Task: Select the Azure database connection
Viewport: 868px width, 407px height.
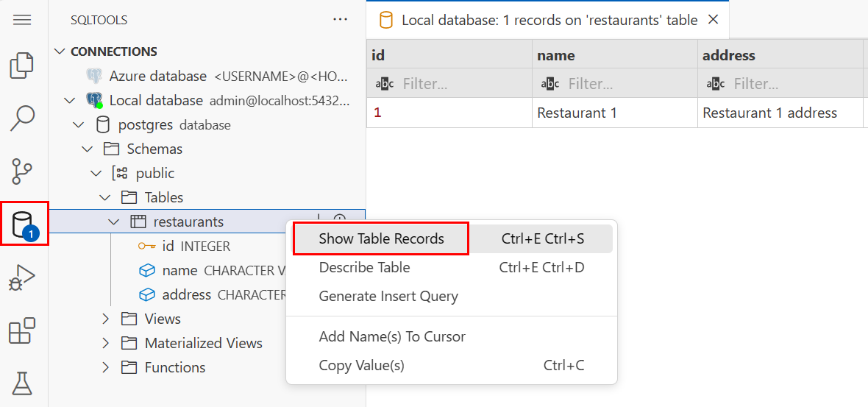Action: coord(157,76)
